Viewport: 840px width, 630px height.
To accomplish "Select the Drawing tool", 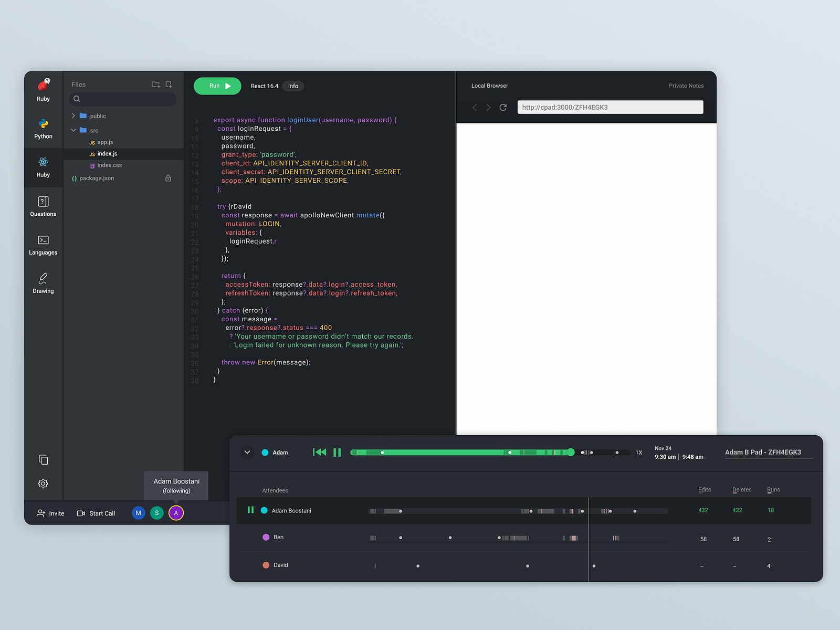I will (x=43, y=282).
